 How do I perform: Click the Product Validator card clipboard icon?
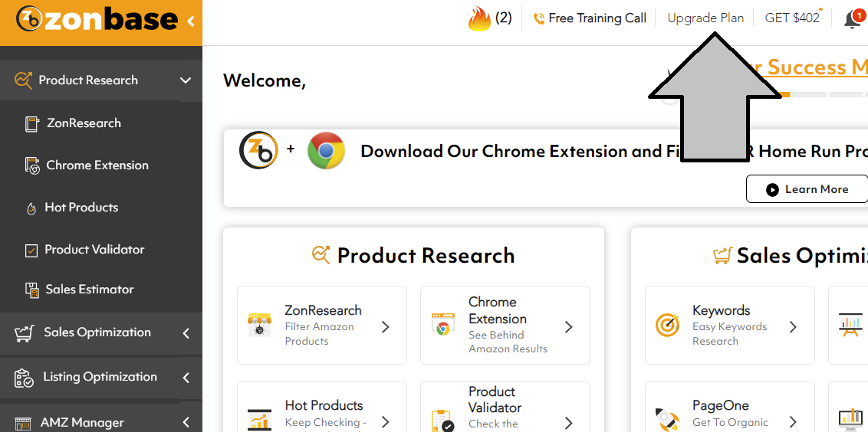[x=442, y=421]
